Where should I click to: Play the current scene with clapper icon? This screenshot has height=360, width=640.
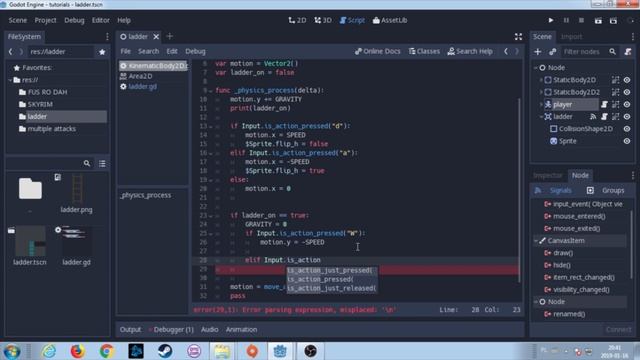pos(598,20)
